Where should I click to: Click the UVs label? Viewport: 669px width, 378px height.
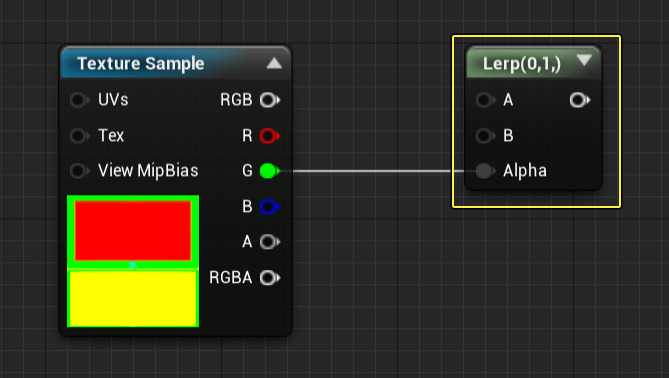(x=113, y=100)
